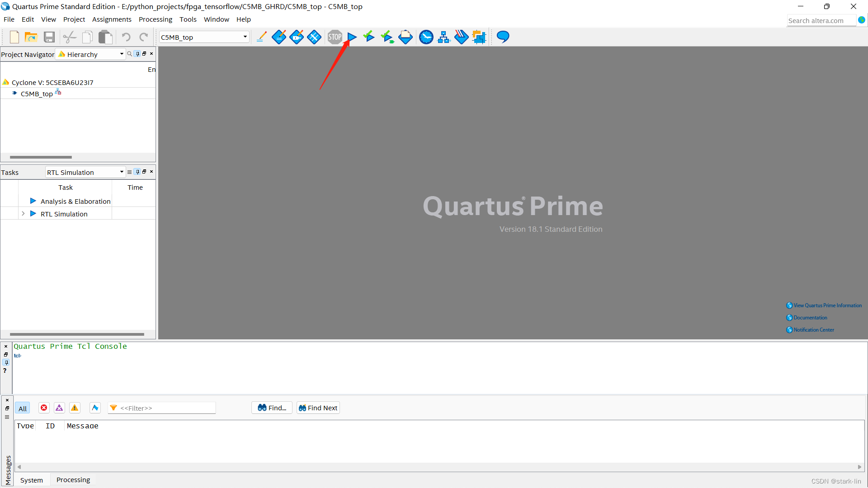The height and width of the screenshot is (488, 868).
Task: Open the Programmer icon in toolbar
Action: [x=461, y=37]
